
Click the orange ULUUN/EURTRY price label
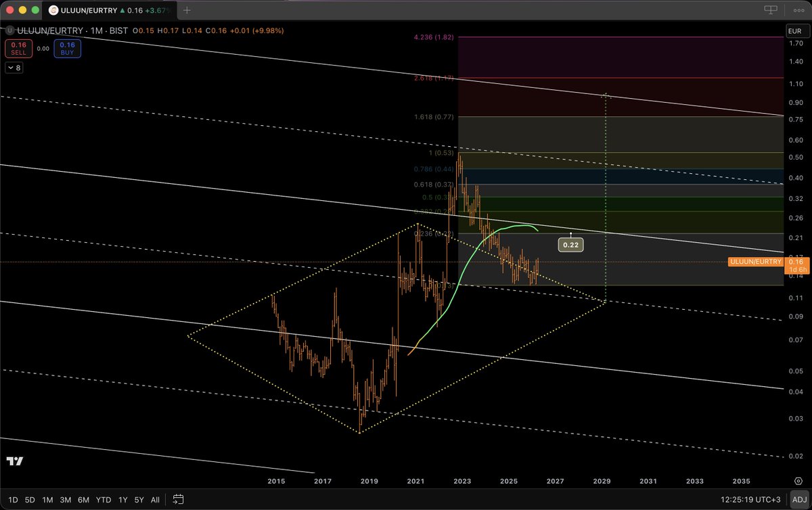tap(757, 262)
